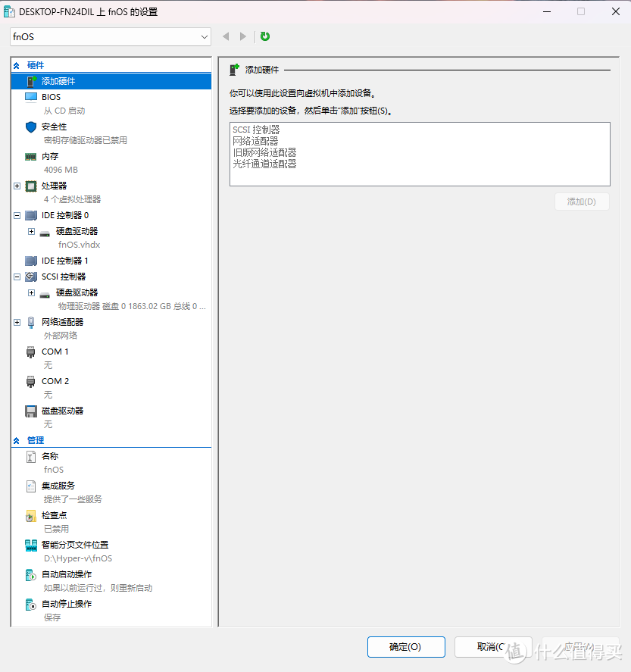Viewport: 631px width, 672px height.
Task: Click the 确定(O) button
Action: [406, 647]
